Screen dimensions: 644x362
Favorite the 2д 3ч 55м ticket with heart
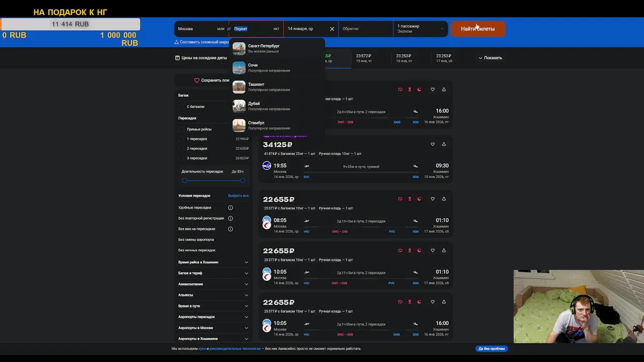click(x=433, y=89)
